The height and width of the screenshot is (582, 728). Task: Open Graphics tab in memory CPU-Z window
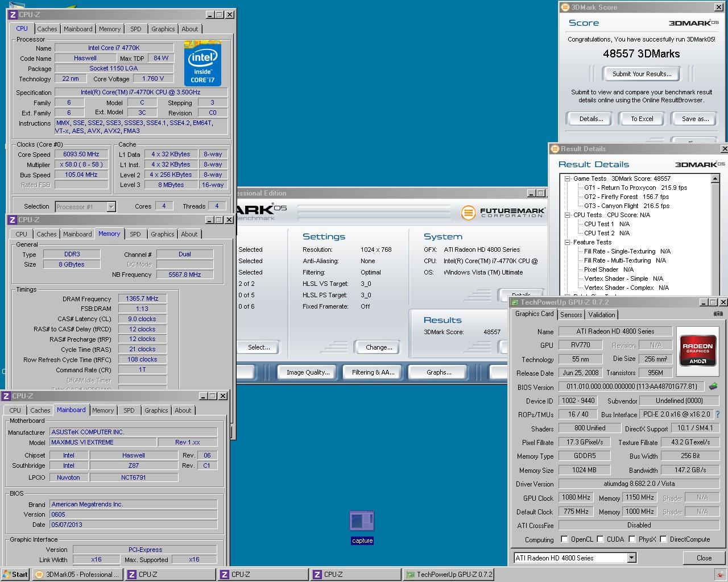click(163, 234)
